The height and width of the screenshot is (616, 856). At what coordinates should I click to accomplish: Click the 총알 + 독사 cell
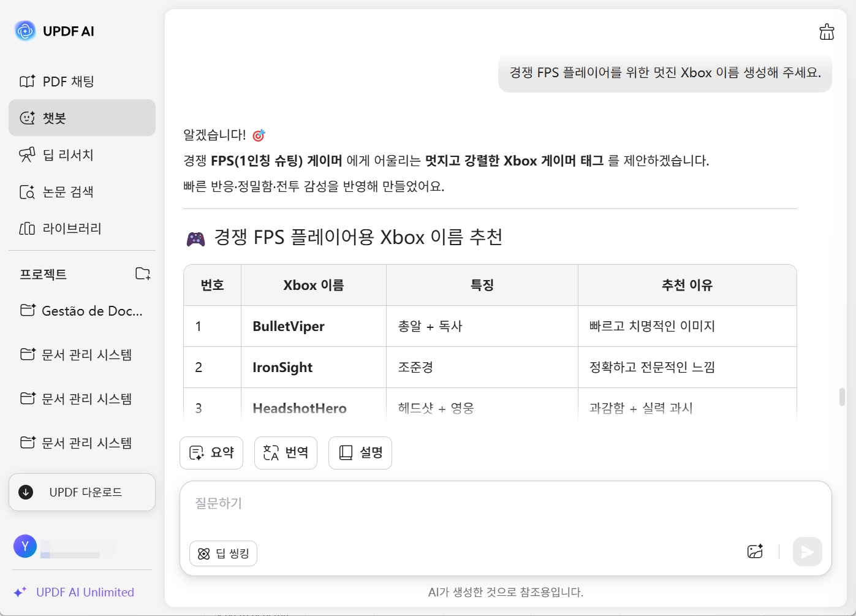(482, 326)
